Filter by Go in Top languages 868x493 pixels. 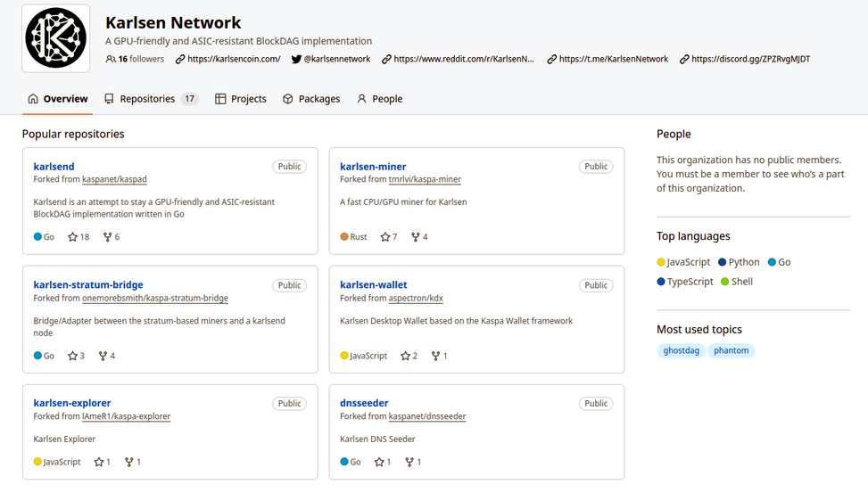779,262
